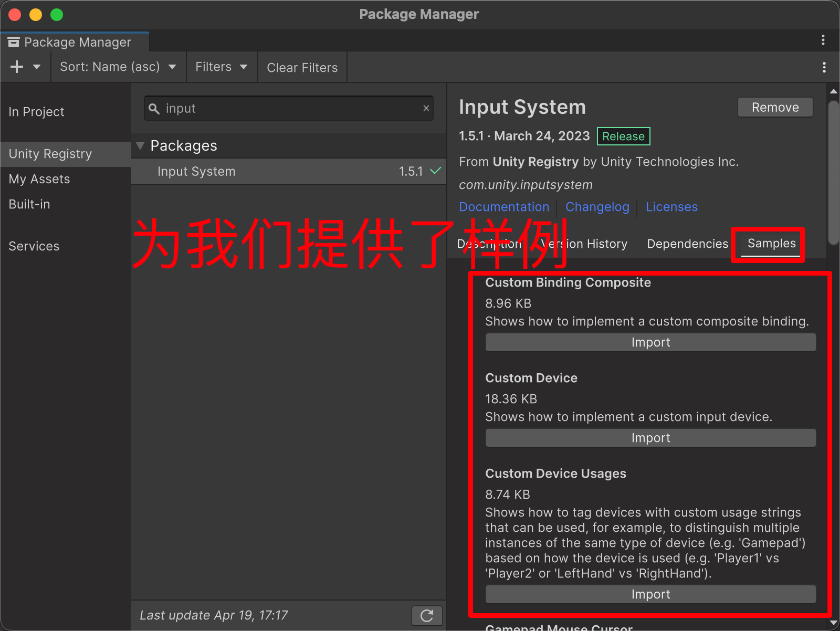Import the Custom Device sample
Viewport: 840px width, 631px height.
[x=651, y=438]
